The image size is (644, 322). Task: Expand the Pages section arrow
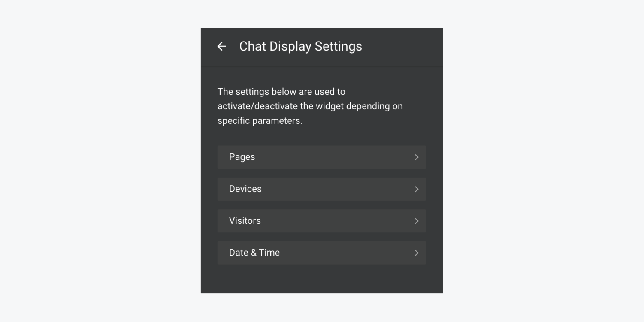click(x=416, y=157)
